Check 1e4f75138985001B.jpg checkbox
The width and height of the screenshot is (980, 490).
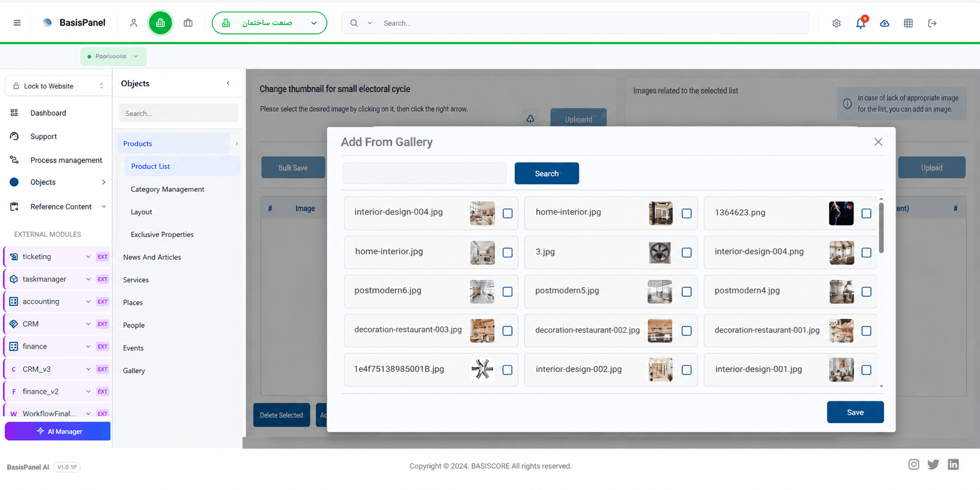click(508, 370)
